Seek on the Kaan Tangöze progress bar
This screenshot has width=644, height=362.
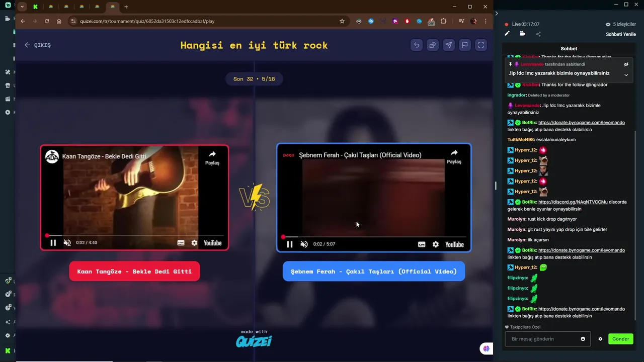tap(135, 235)
